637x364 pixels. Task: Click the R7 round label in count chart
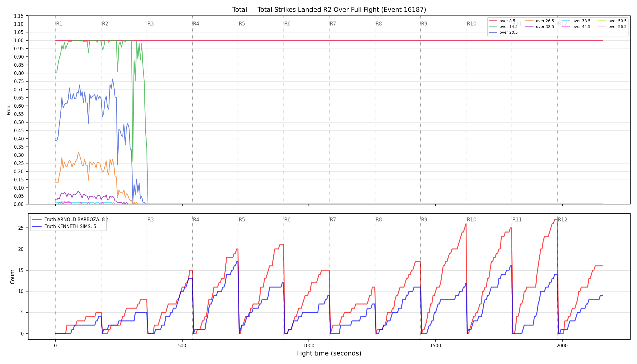click(x=333, y=220)
